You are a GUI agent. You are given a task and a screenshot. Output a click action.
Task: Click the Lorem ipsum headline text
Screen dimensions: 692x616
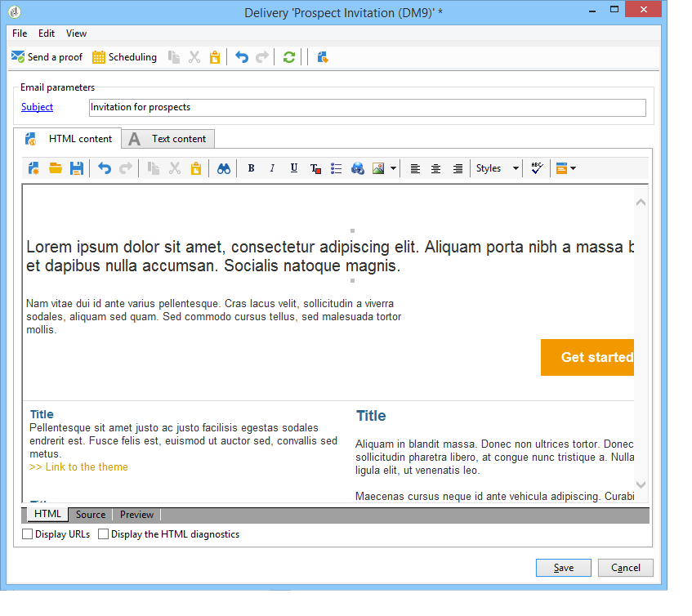point(330,256)
